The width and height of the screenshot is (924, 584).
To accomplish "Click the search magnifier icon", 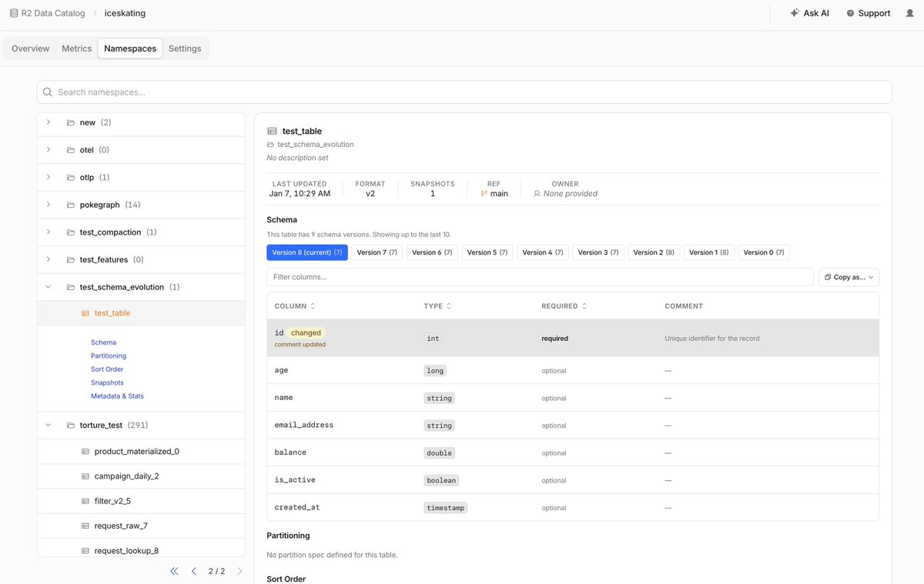I will click(48, 92).
